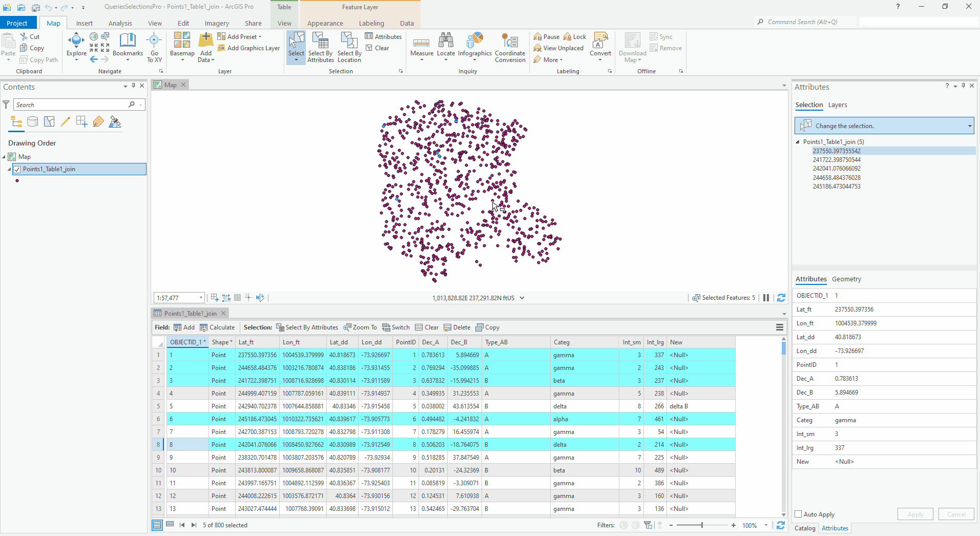Click List By Data Source icon
This screenshot has height=536, width=980.
(x=32, y=121)
